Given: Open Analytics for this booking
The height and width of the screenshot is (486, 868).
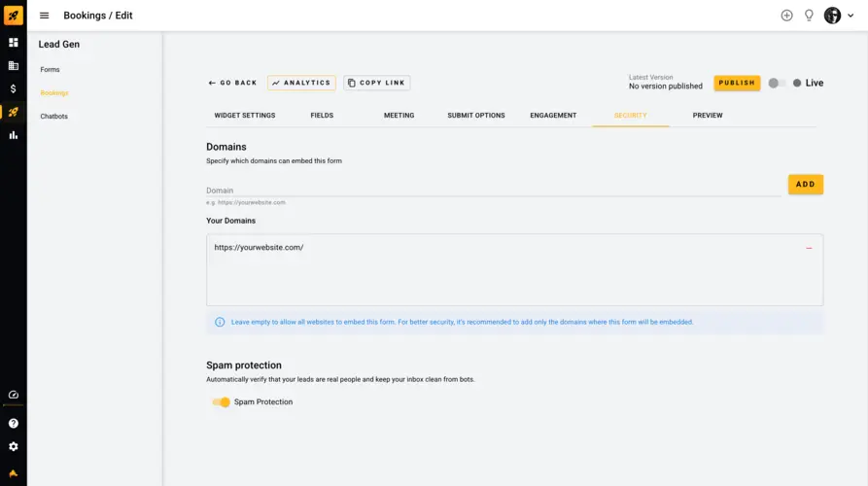Looking at the screenshot, I should coord(301,83).
